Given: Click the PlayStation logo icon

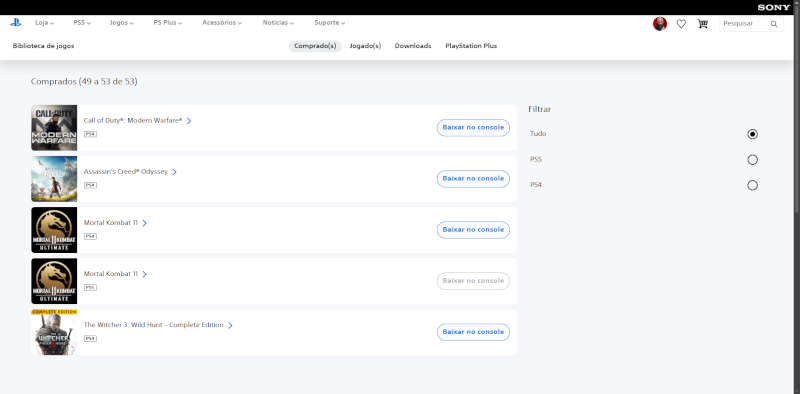Looking at the screenshot, I should click(x=15, y=22).
